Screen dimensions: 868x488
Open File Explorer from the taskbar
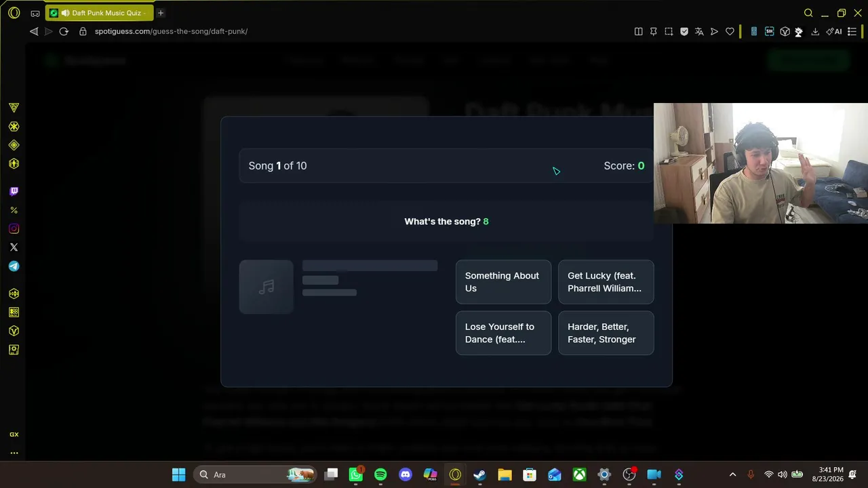(505, 474)
